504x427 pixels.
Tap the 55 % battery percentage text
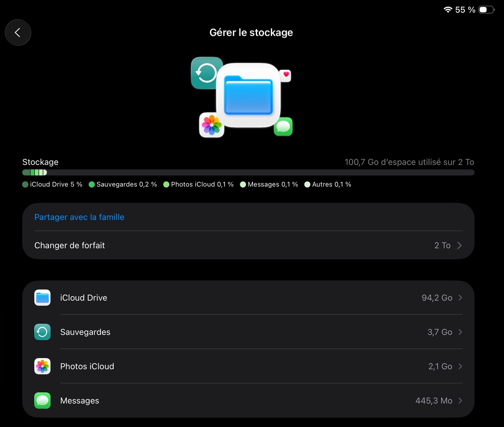[465, 10]
